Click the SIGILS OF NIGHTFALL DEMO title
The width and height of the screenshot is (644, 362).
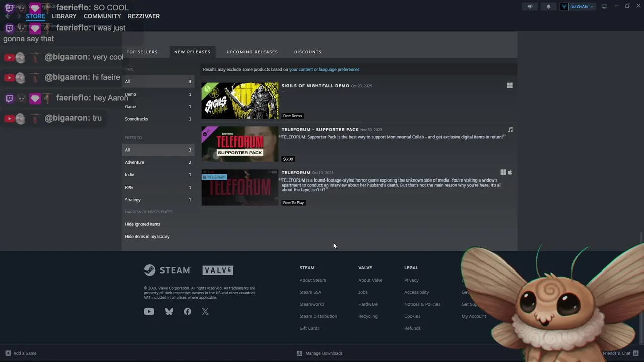315,86
